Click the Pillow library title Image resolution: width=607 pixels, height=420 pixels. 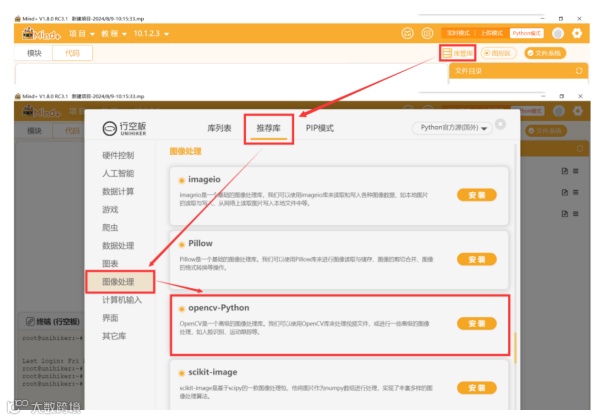click(200, 243)
